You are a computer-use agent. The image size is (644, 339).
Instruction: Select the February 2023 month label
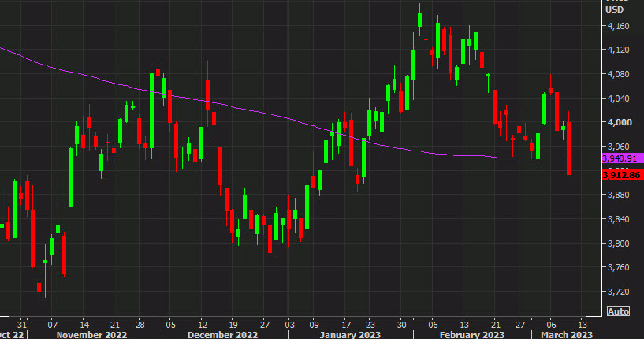472,334
